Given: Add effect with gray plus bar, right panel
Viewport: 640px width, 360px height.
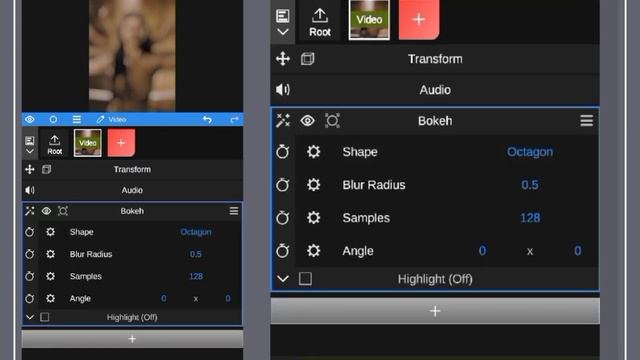Looking at the screenshot, I should click(435, 311).
